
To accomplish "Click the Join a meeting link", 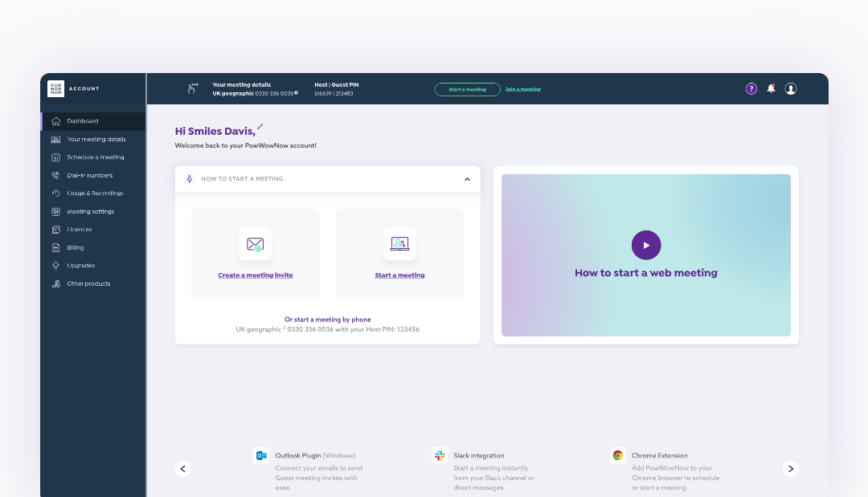I will tap(523, 89).
